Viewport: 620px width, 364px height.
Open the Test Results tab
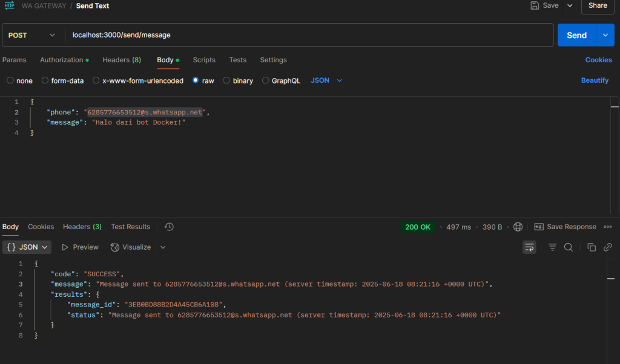point(130,227)
